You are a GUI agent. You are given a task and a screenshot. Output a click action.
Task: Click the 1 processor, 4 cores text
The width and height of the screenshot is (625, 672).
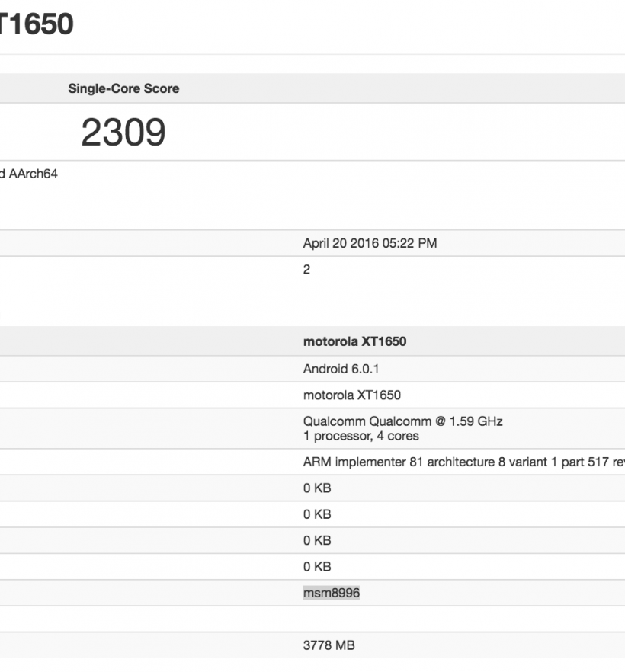[361, 436]
